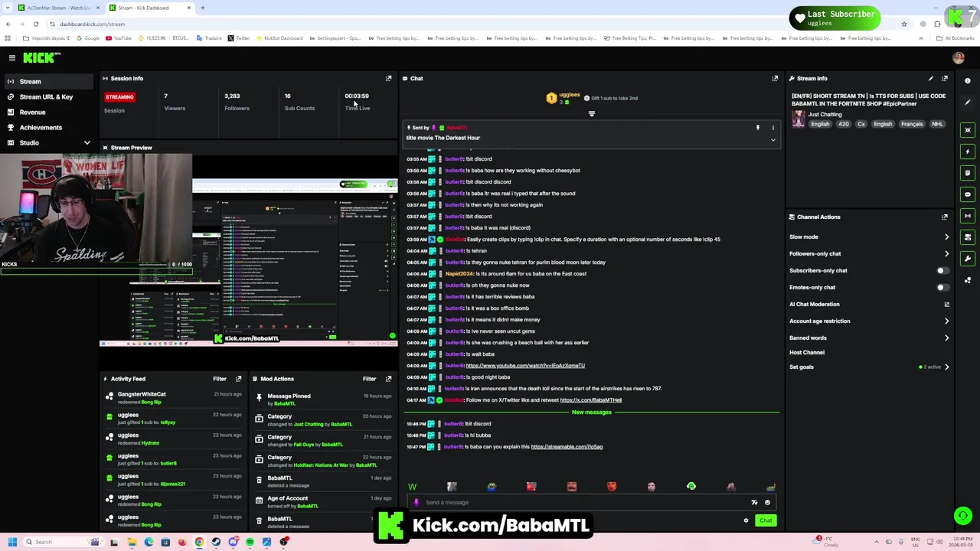Expand Slow mode options
This screenshot has width=980, height=551.
(946, 237)
